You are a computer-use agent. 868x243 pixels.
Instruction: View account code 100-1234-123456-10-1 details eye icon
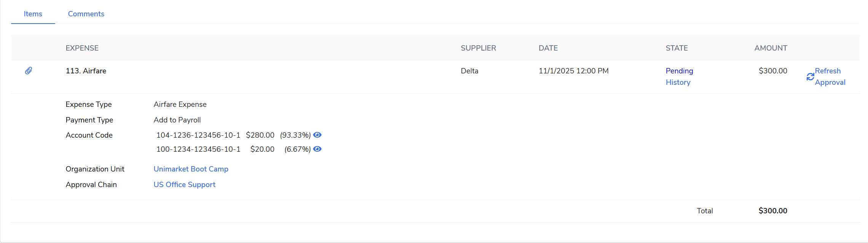pos(317,149)
